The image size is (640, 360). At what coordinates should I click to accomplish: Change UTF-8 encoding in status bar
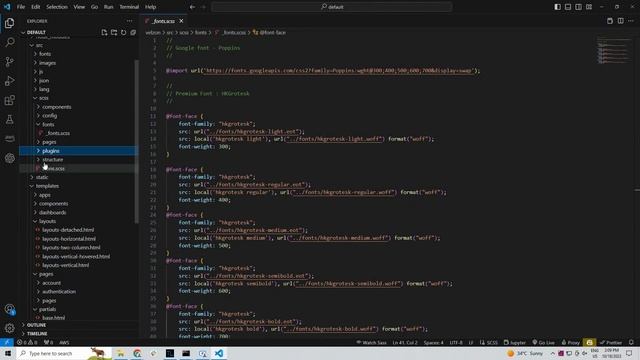click(456, 342)
